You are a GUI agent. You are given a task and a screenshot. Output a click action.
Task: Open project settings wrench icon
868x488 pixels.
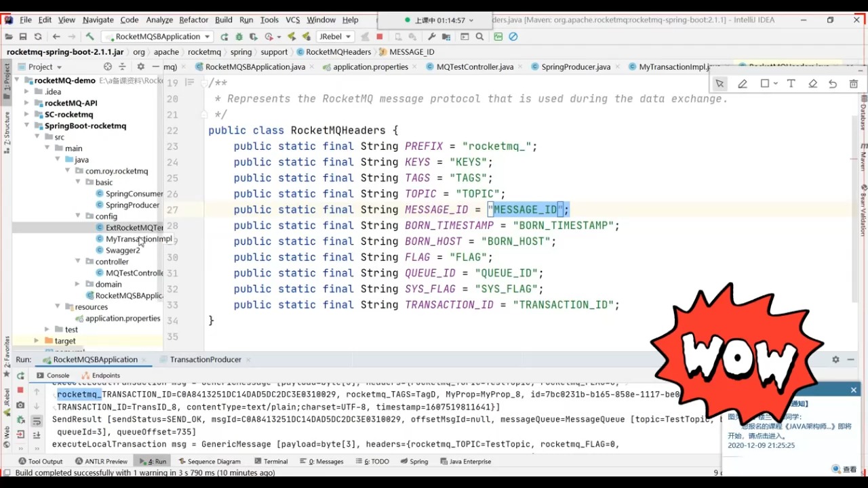click(432, 37)
